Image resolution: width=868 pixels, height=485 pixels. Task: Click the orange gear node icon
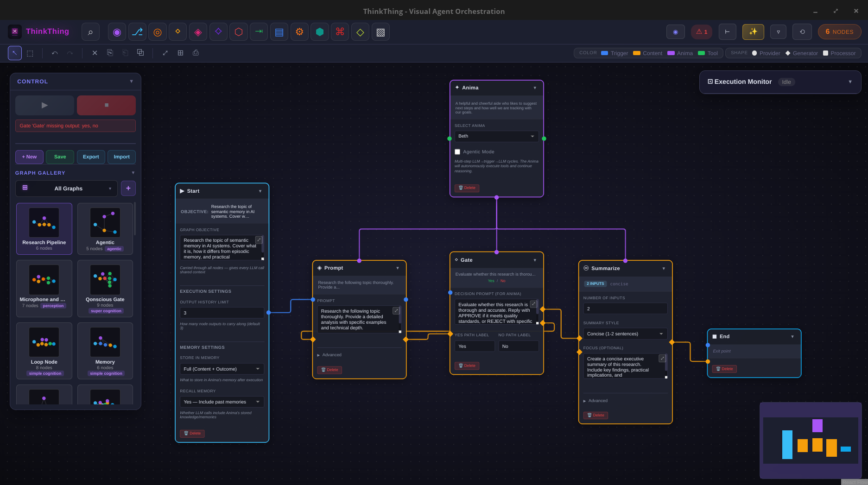pyautogui.click(x=299, y=32)
